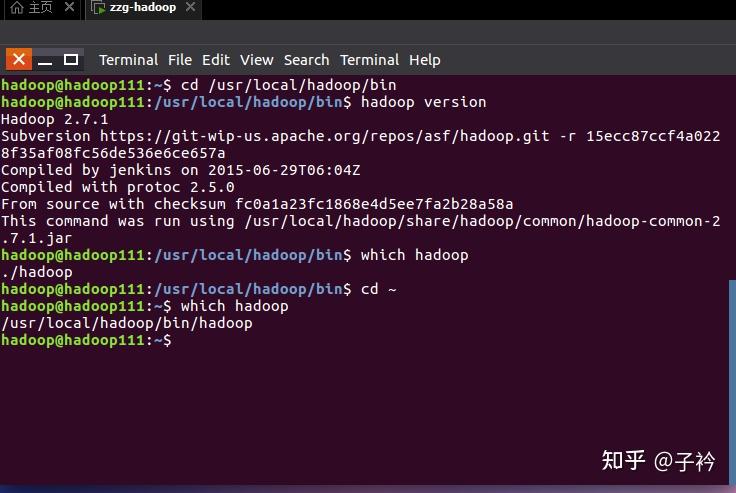Select the zzg-hadoop tab
This screenshot has height=493, width=736.
click(x=142, y=8)
